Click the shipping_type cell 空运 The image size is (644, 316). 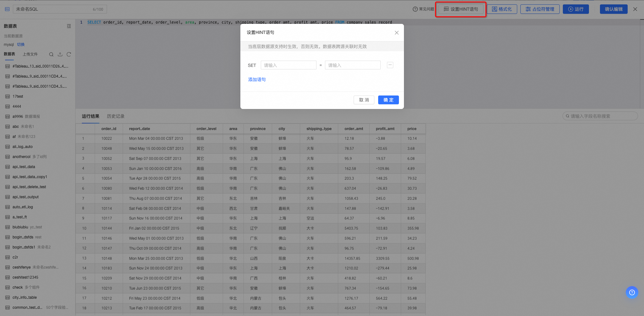[310, 218]
